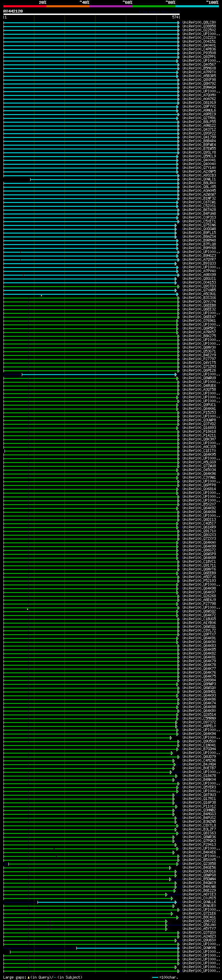The height and width of the screenshot is (980, 222).
Task: Select label UniRef100_B9IQ33
Action: 199,263
